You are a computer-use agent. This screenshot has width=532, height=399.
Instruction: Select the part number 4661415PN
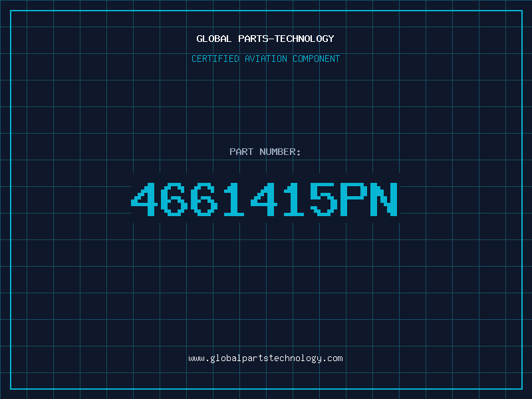[264, 199]
